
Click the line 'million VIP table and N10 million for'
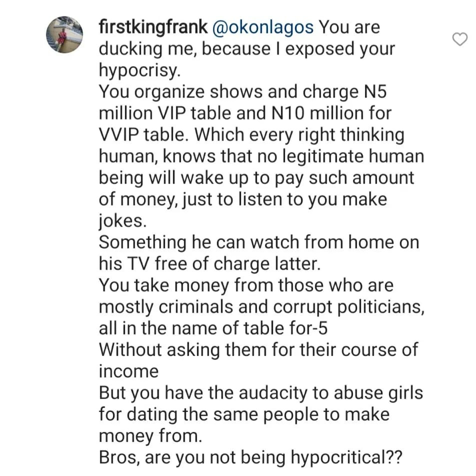(x=245, y=113)
